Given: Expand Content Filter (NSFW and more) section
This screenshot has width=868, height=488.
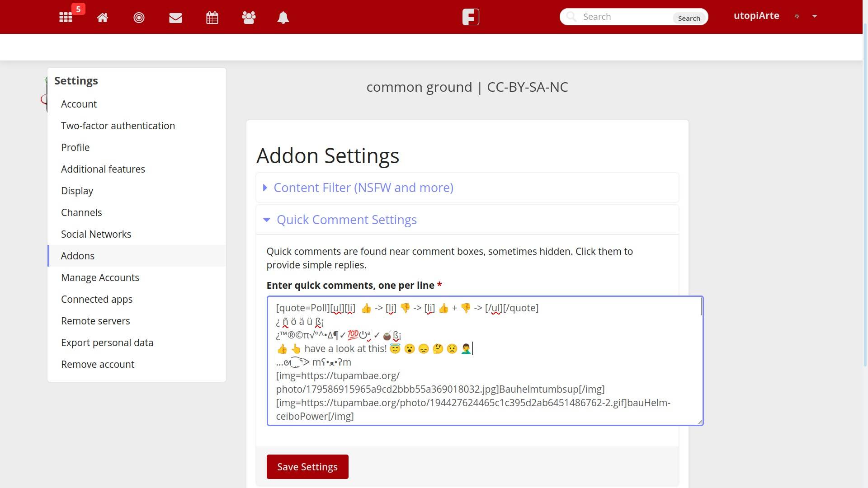Looking at the screenshot, I should tap(363, 188).
